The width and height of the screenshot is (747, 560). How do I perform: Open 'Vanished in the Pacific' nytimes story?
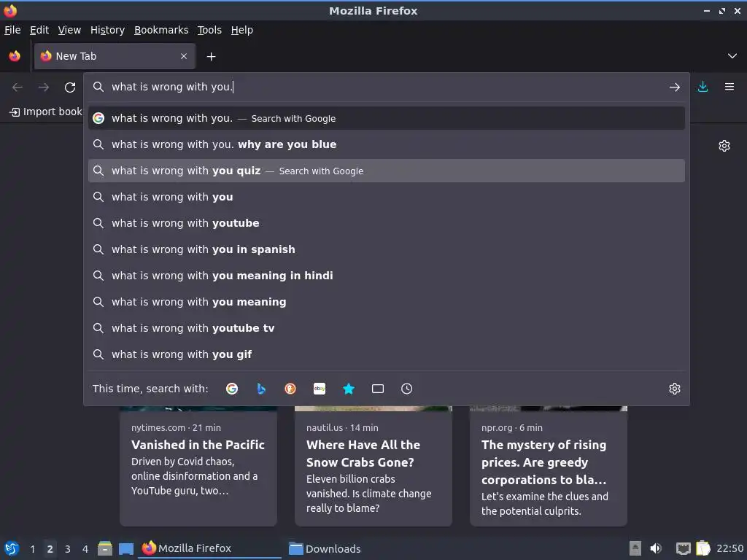(x=198, y=466)
